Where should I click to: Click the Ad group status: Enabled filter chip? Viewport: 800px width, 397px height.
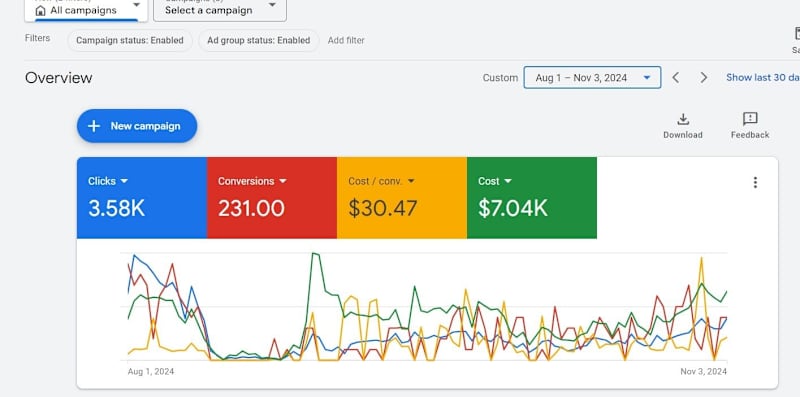(x=258, y=40)
